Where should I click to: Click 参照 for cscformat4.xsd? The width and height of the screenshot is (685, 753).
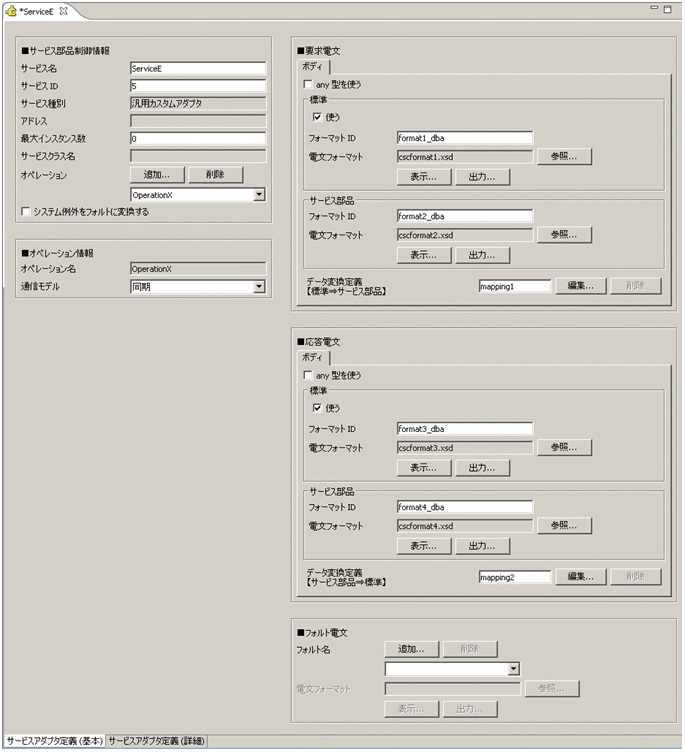click(564, 526)
